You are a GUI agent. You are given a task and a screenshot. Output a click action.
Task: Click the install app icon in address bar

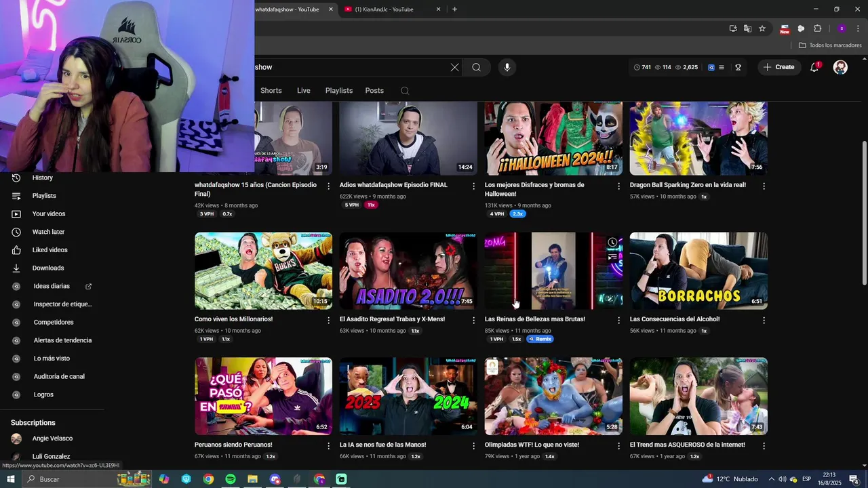(733, 28)
